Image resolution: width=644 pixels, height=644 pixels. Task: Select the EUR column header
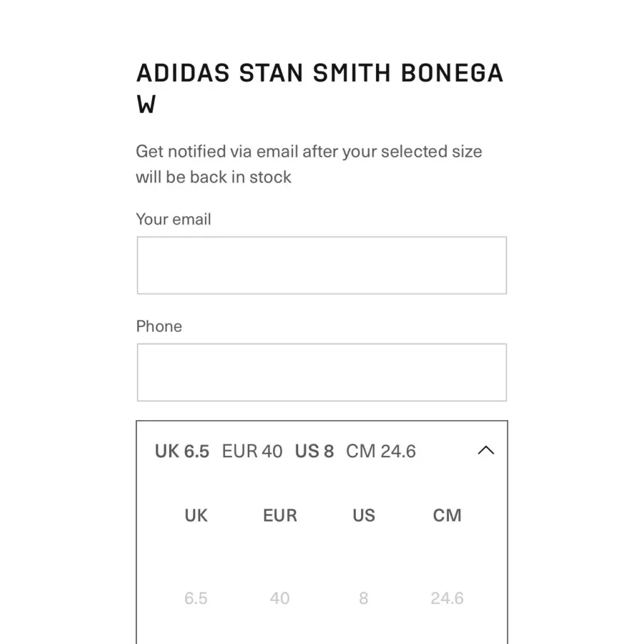point(280,515)
